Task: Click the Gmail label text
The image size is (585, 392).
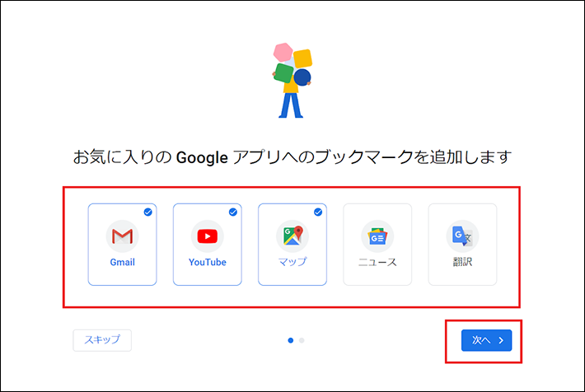Action: 123,262
